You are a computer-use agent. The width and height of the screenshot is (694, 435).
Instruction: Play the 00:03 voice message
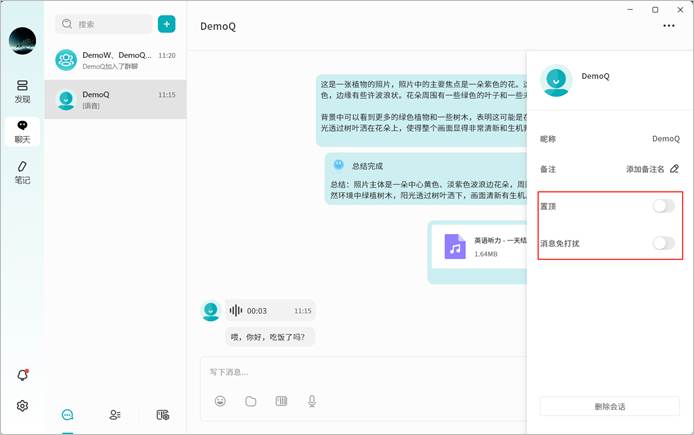(x=237, y=311)
